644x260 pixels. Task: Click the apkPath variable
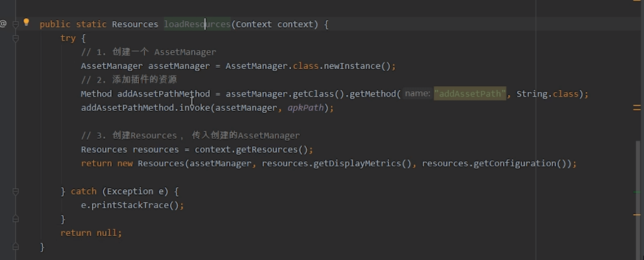[306, 108]
